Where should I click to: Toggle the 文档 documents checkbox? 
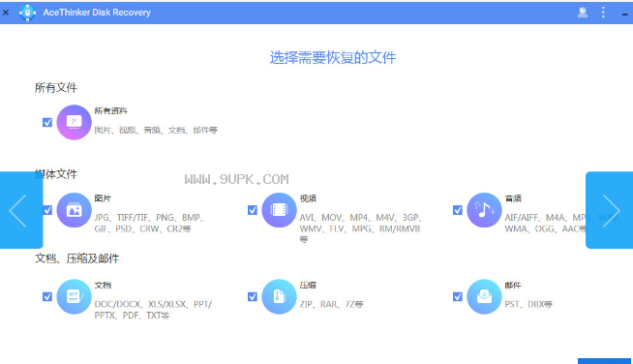(47, 296)
